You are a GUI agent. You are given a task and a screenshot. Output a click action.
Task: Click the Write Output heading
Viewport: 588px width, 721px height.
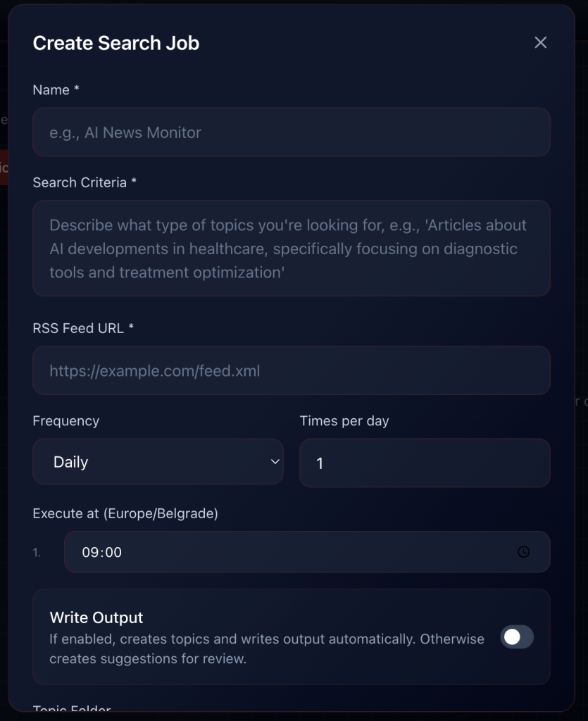96,617
